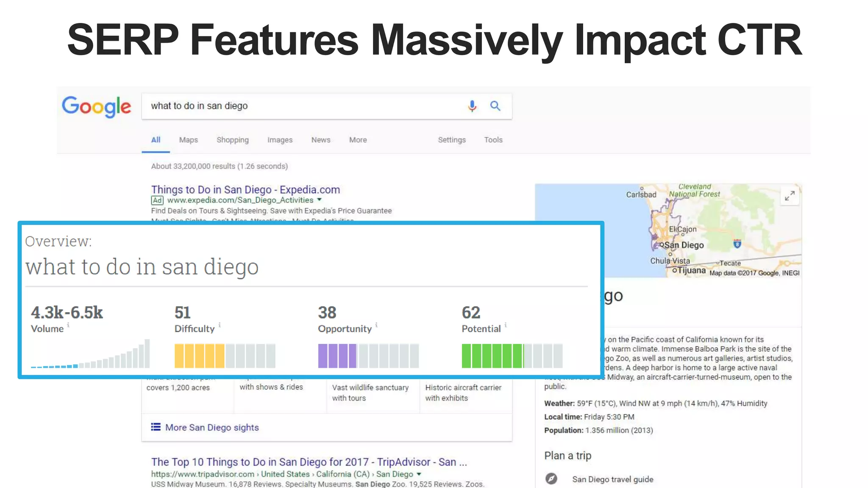The width and height of the screenshot is (868, 488).
Task: Click the 'Plan a trip' heading
Action: (568, 456)
